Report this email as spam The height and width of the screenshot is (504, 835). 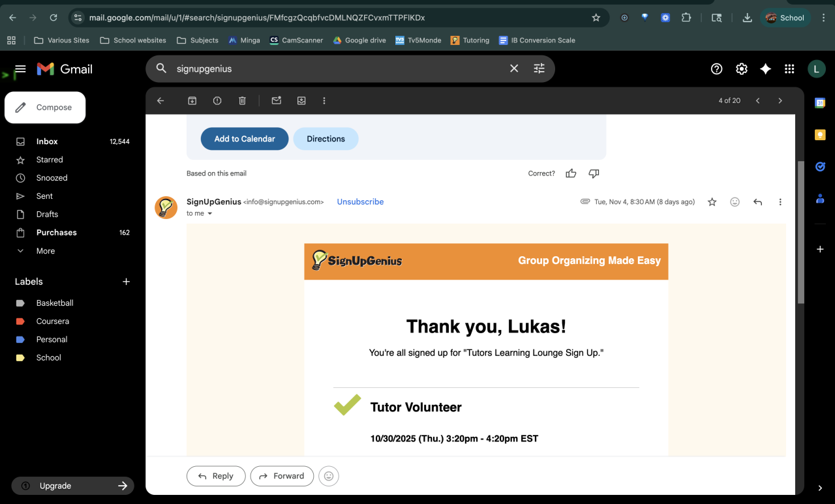217,100
